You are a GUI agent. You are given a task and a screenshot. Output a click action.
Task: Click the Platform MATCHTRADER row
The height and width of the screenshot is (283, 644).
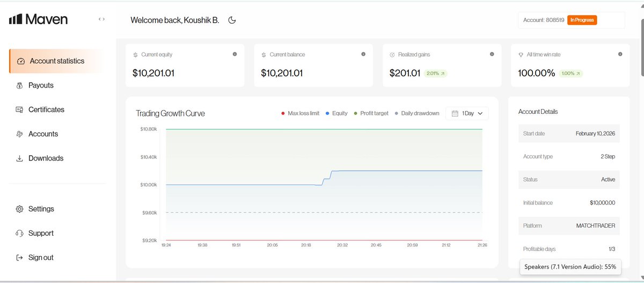569,226
